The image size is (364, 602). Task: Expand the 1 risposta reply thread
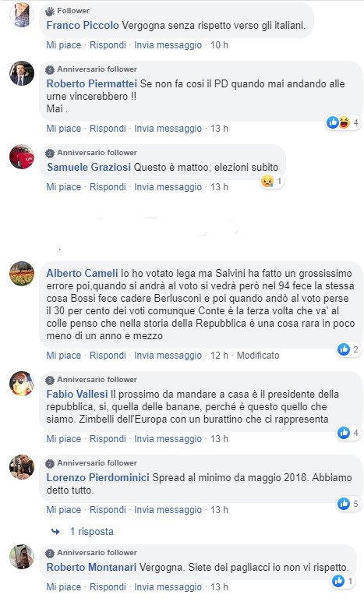click(92, 531)
